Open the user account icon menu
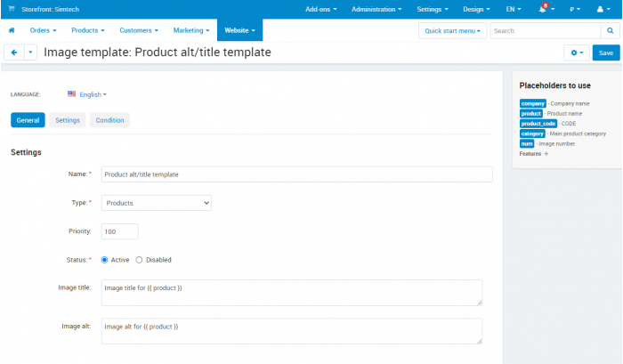The image size is (623, 364). pyautogui.click(x=603, y=9)
